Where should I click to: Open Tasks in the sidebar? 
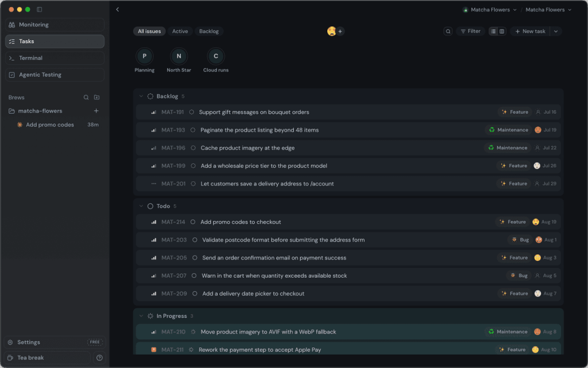pos(55,41)
